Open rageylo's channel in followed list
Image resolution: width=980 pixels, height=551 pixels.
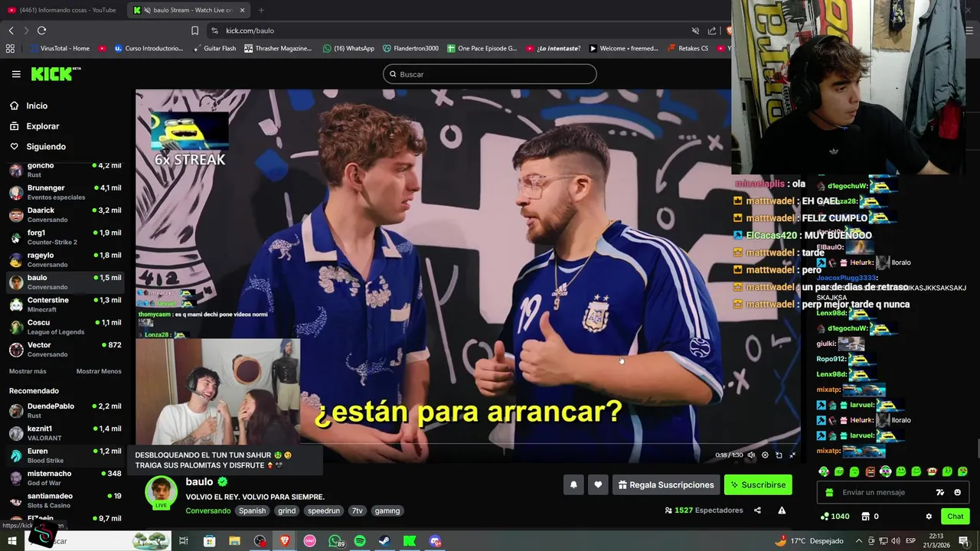(x=65, y=259)
